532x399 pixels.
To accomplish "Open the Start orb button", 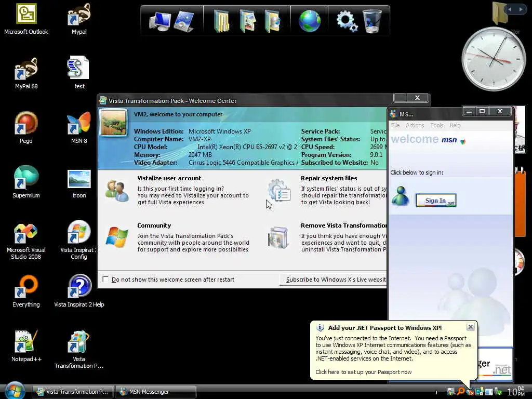I will (15, 391).
